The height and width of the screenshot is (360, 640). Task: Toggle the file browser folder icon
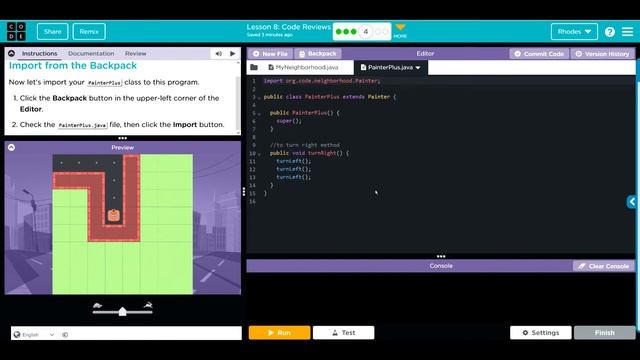coord(254,67)
